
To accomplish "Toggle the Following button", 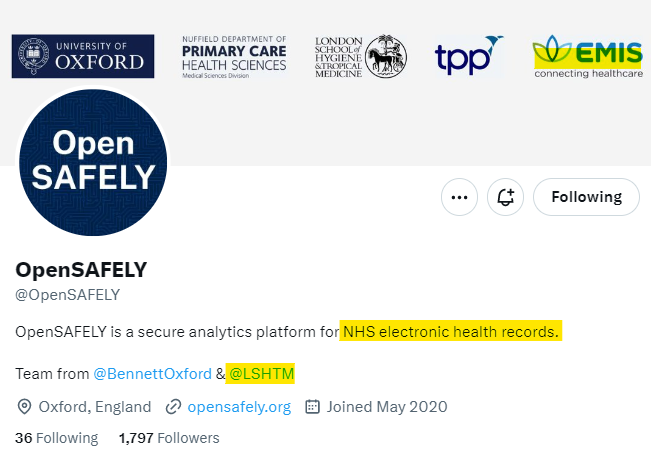I will tap(586, 197).
